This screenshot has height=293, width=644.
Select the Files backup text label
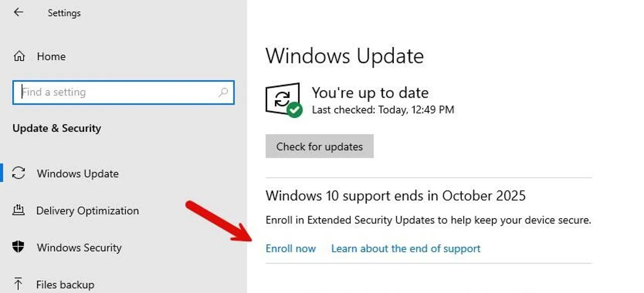65,285
